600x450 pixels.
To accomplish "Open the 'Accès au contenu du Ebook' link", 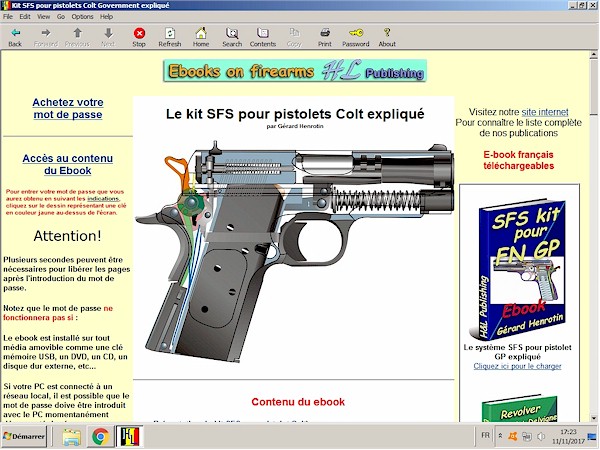I will pos(68,164).
